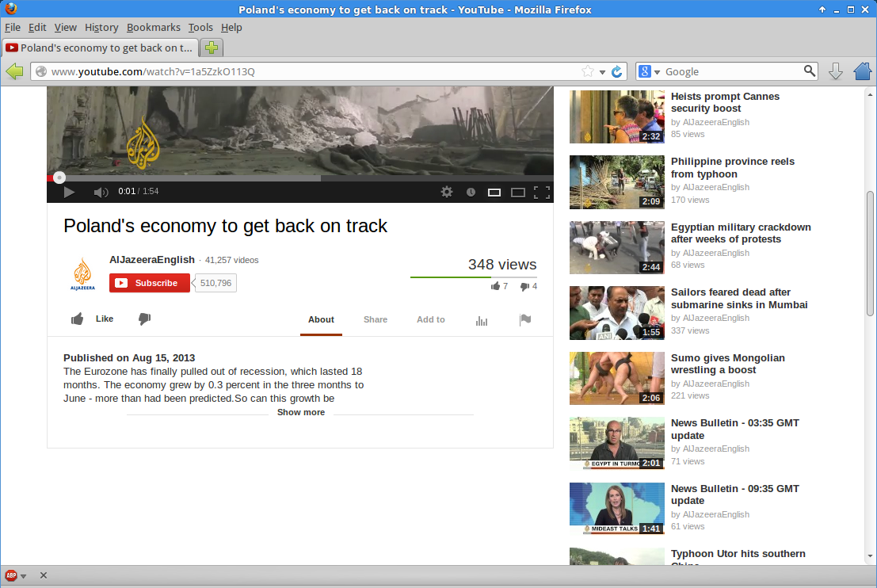Screen dimensions: 877x588
Task: Open 'Sailors feared dead' video link
Action: coord(739,298)
